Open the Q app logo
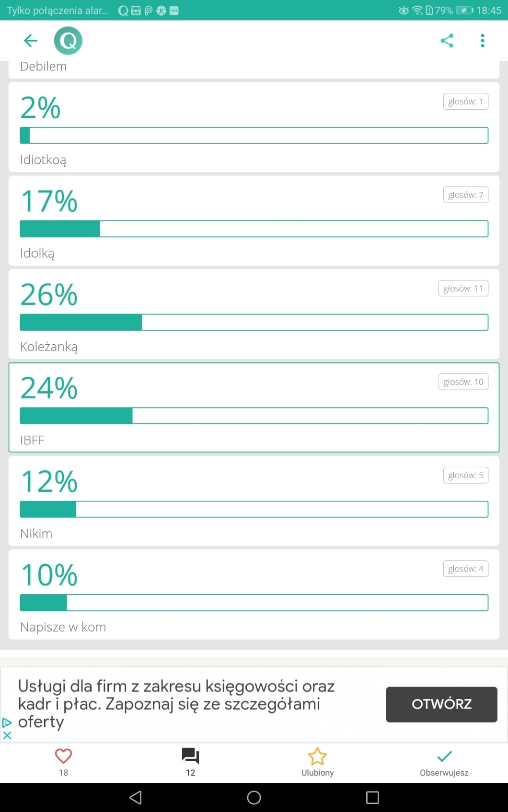 point(68,41)
